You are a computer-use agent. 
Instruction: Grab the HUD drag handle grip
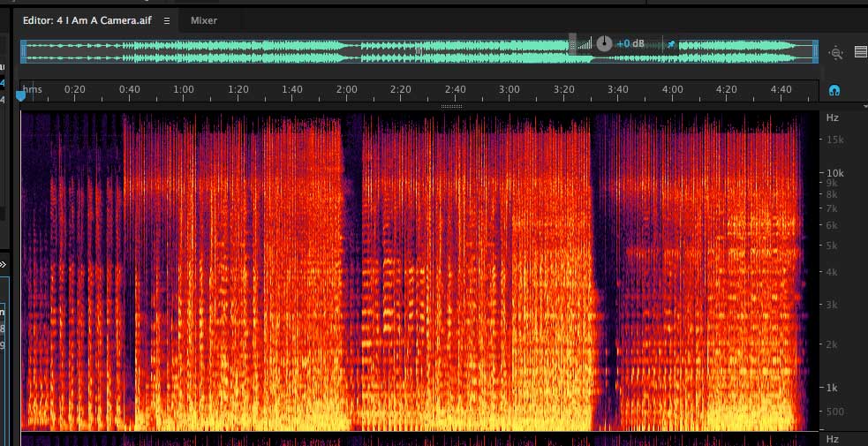[x=572, y=43]
